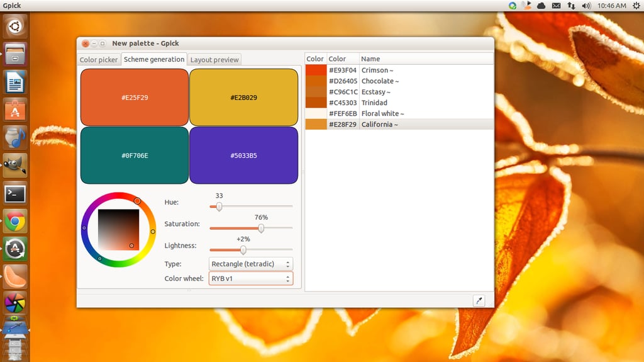Launch the music player jar icon
Image resolution: width=644 pixels, height=362 pixels.
click(15, 137)
